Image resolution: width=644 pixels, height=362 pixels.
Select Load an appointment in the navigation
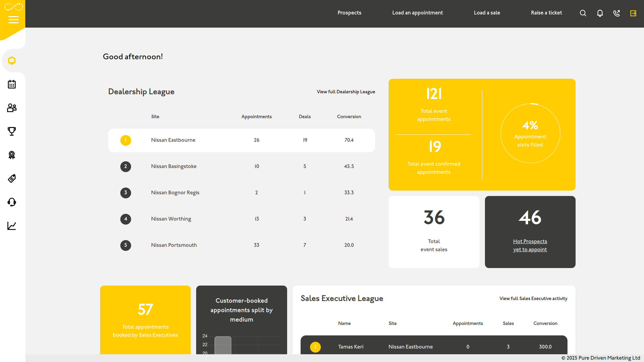[x=418, y=13]
